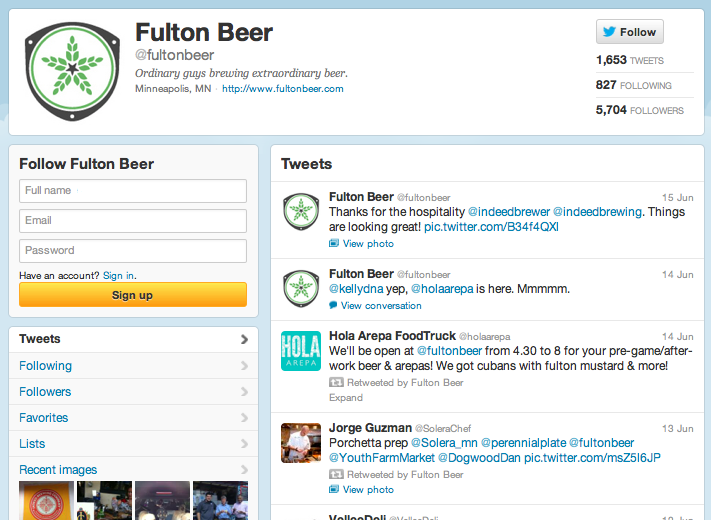Open the first recent image thumbnail

(x=46, y=501)
